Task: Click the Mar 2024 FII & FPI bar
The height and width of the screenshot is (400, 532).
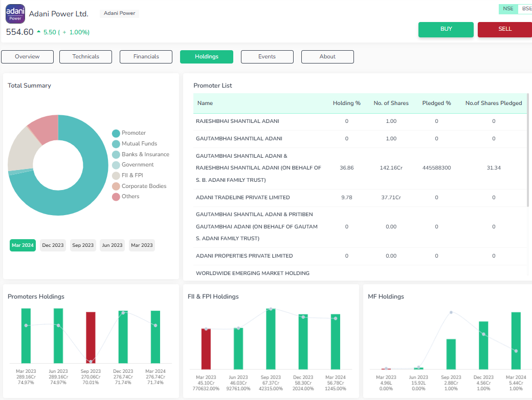Action: pyautogui.click(x=336, y=342)
